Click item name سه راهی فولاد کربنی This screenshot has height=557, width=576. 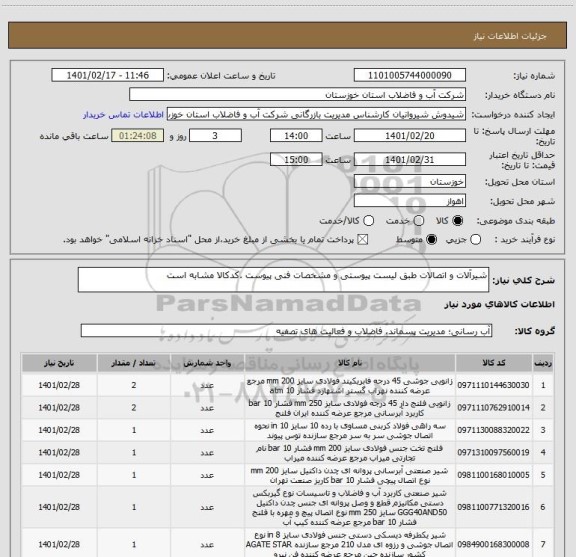[350, 430]
